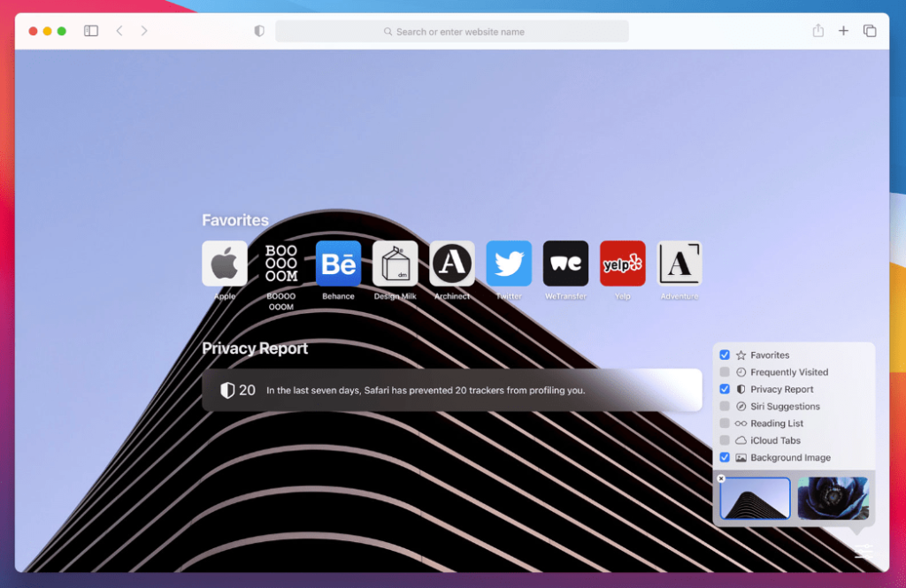The width and height of the screenshot is (906, 588).
Task: Remove the current background with x button
Action: tap(721, 478)
